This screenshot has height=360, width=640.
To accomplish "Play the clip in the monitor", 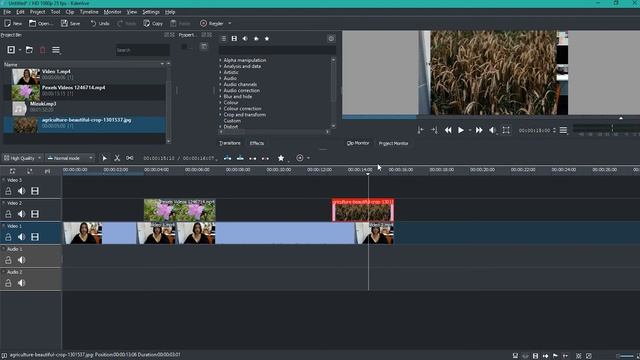I will (x=461, y=130).
